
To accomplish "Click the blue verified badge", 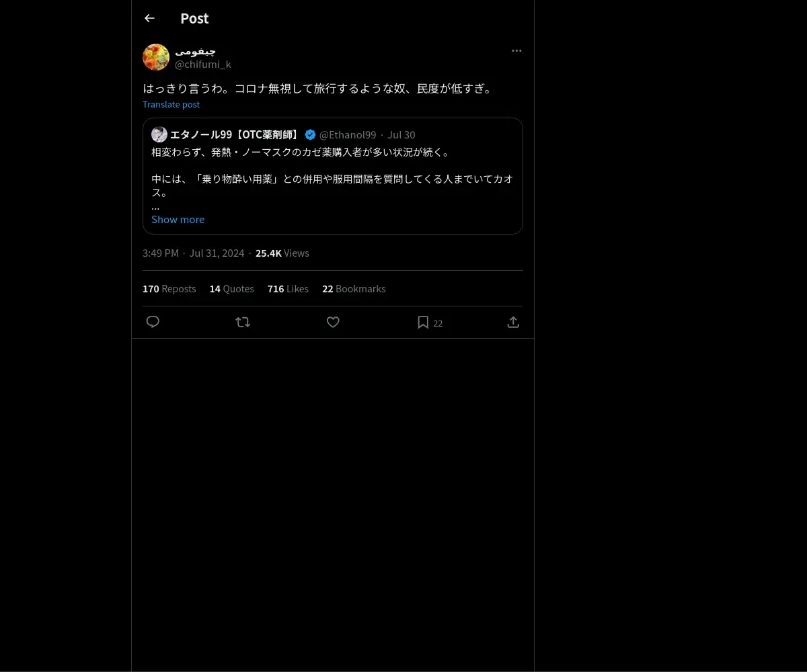I will 310,134.
